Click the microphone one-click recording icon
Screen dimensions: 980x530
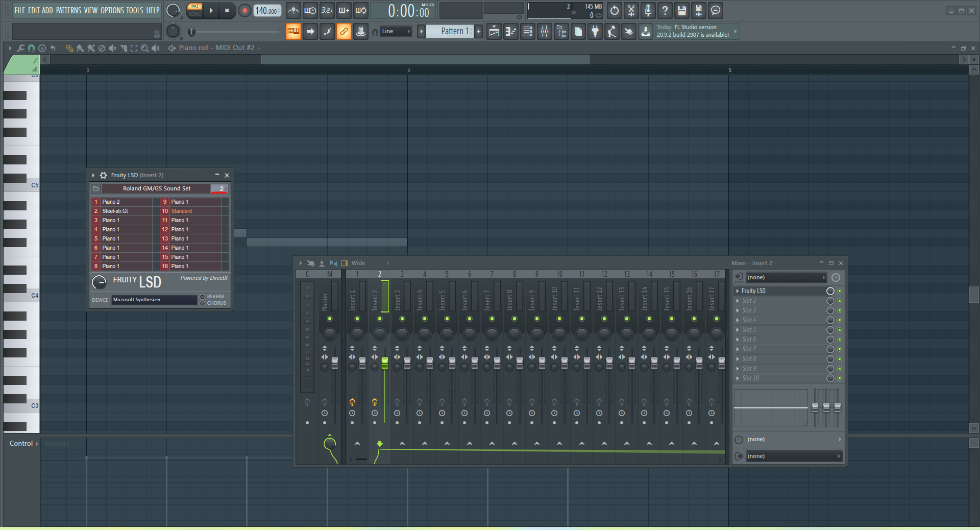click(x=648, y=10)
